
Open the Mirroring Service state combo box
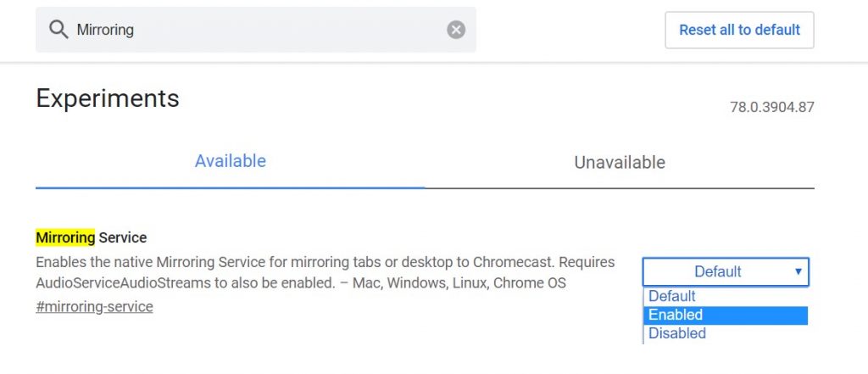click(x=726, y=271)
